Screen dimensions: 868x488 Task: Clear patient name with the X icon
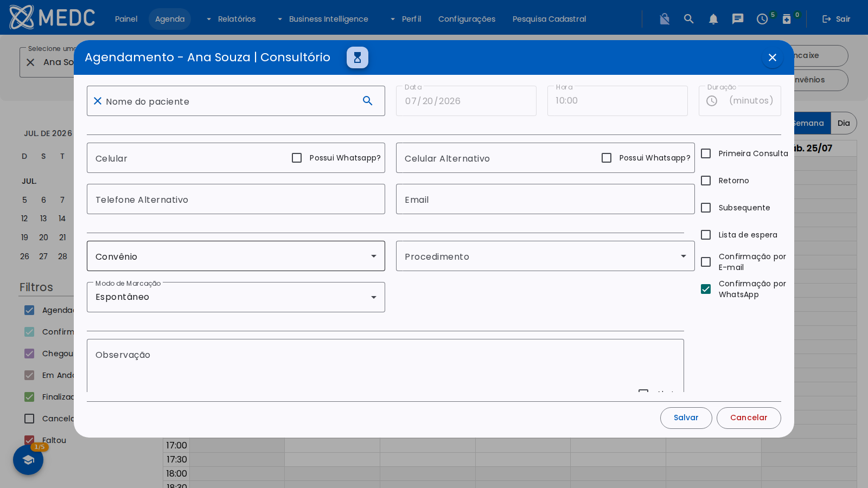(98, 101)
